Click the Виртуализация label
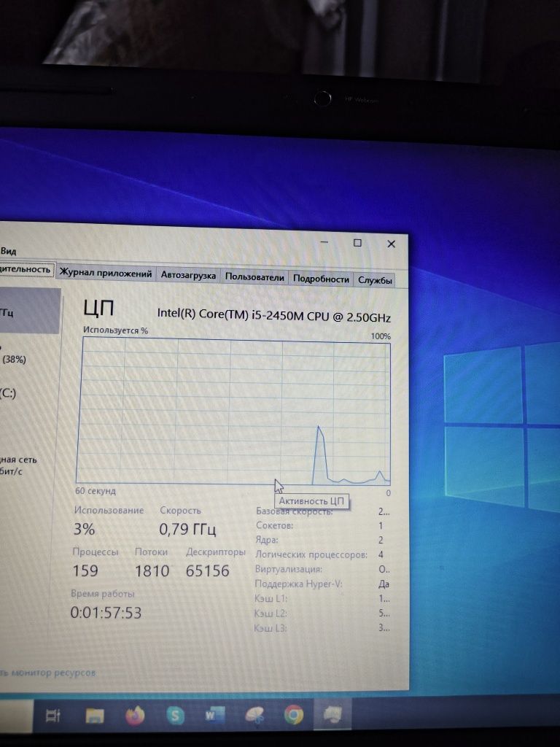 pyautogui.click(x=289, y=569)
